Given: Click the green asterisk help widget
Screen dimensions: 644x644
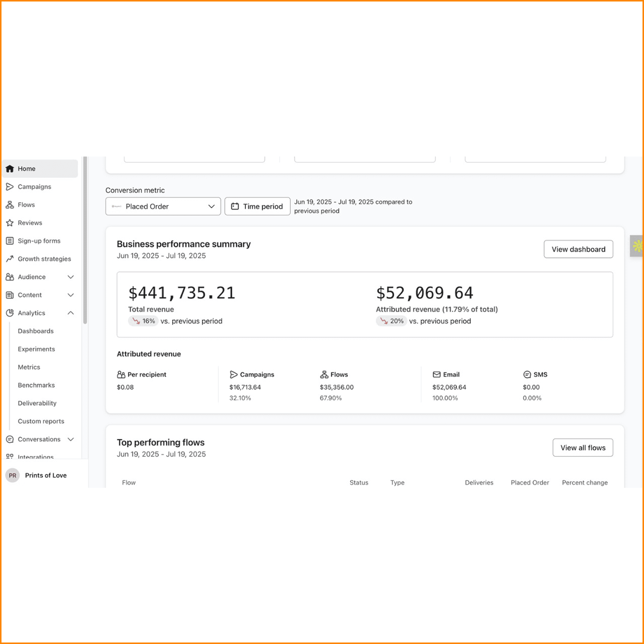Looking at the screenshot, I should click(x=637, y=246).
